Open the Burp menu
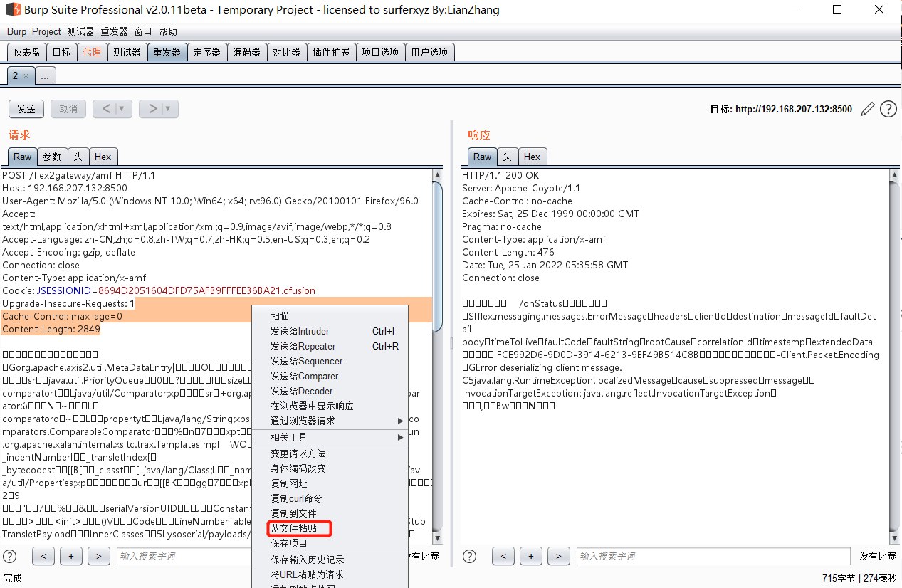 [16, 31]
